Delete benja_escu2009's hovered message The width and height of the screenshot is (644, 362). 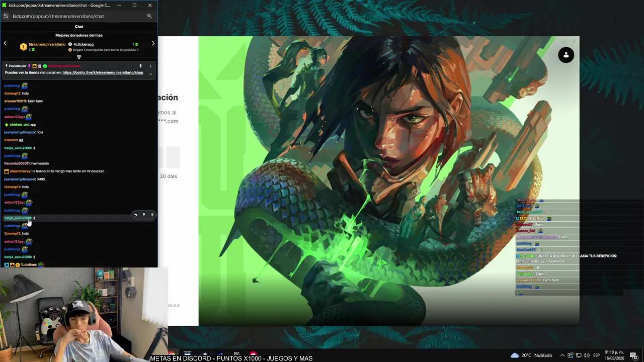pyautogui.click(x=152, y=215)
